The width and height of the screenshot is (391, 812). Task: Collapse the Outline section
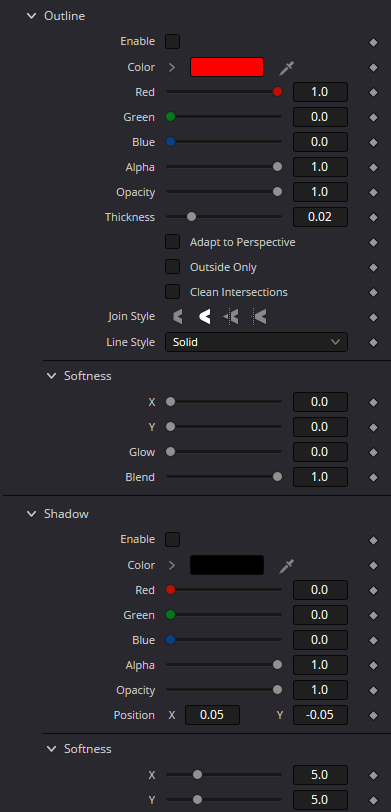click(32, 16)
